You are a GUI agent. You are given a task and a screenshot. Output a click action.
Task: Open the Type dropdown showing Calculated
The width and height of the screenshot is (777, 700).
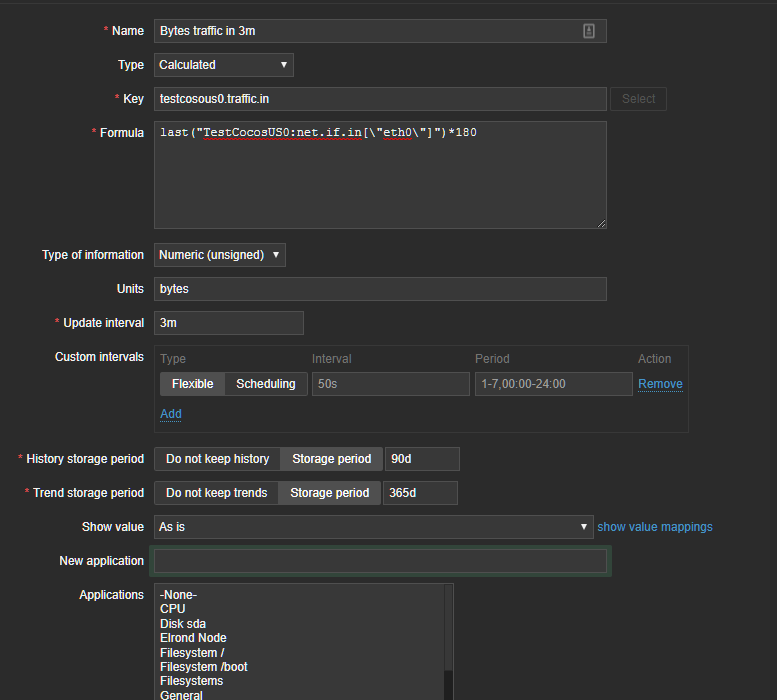point(223,65)
